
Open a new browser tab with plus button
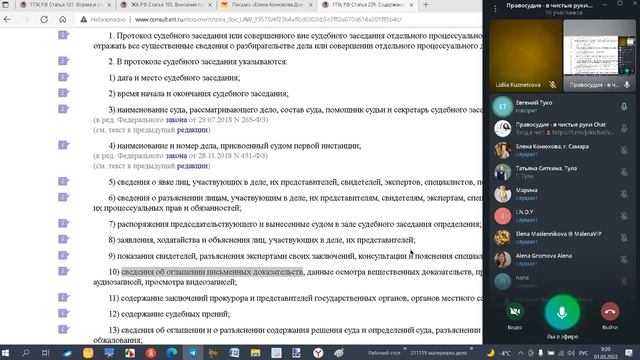pos(426,5)
